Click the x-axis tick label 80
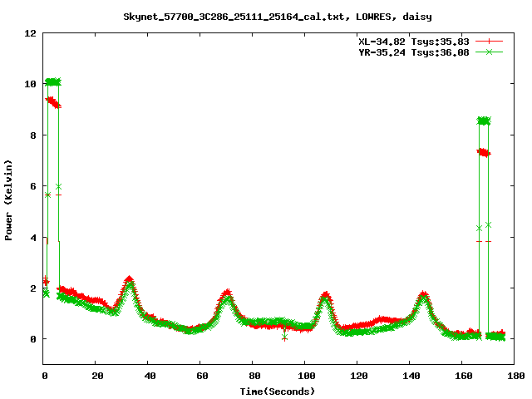The image size is (532, 399). click(x=254, y=376)
